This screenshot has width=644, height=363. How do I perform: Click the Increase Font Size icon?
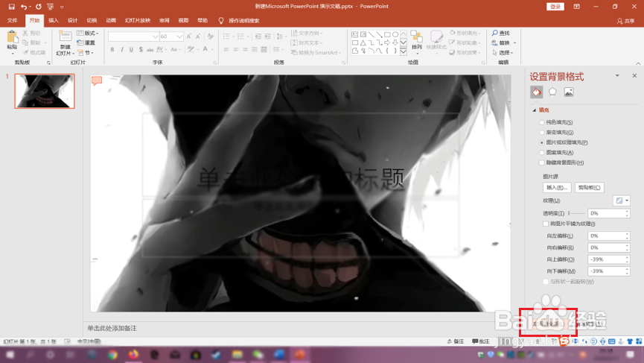click(189, 37)
